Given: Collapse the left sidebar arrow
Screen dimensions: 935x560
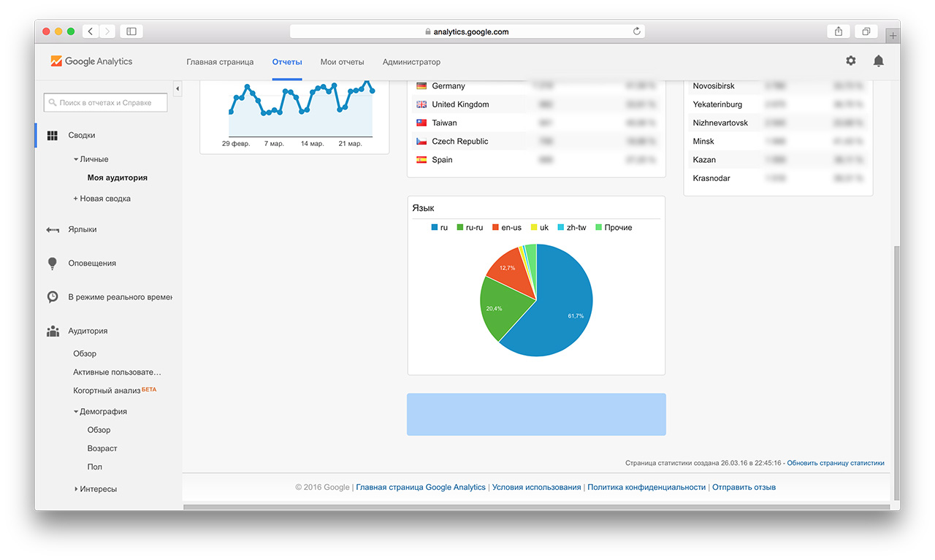Looking at the screenshot, I should click(x=178, y=88).
